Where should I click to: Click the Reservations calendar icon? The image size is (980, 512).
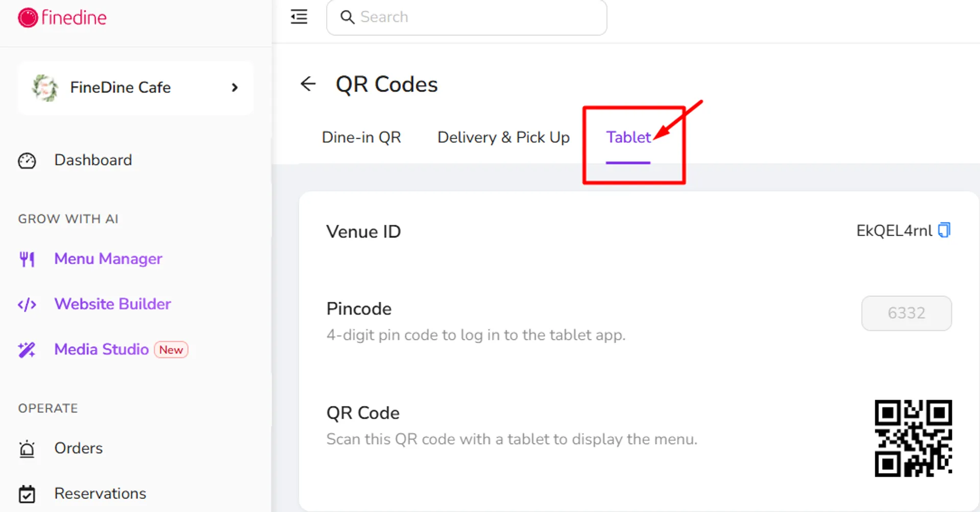27,494
